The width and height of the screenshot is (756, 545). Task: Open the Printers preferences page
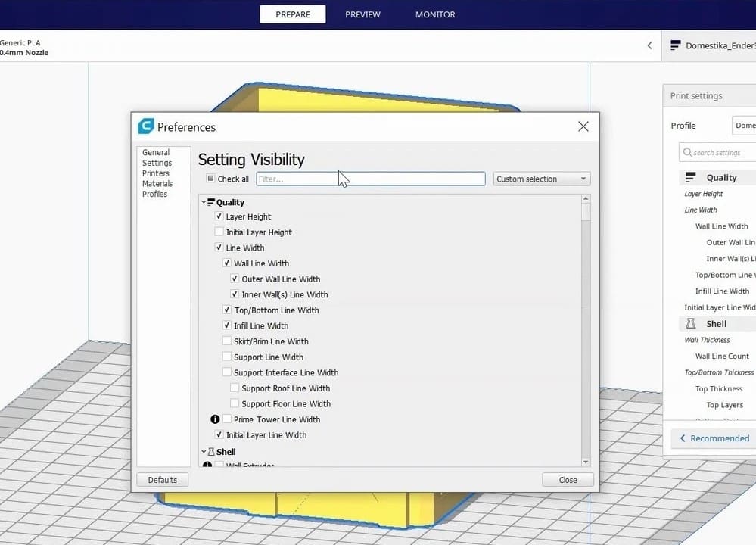pyautogui.click(x=156, y=173)
